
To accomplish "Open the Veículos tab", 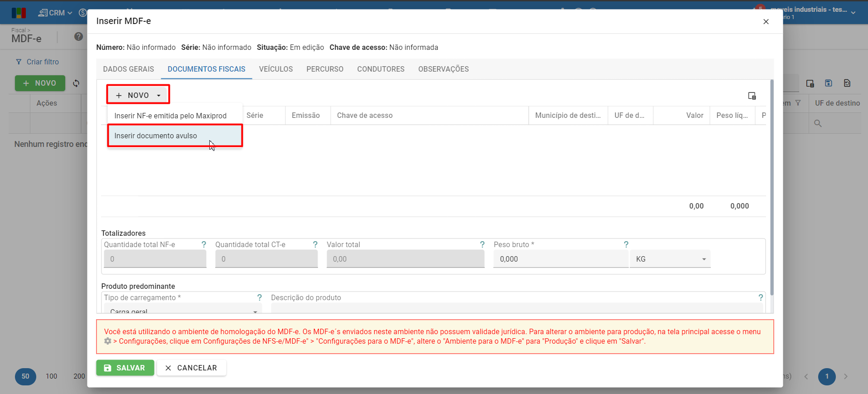I will [x=276, y=69].
